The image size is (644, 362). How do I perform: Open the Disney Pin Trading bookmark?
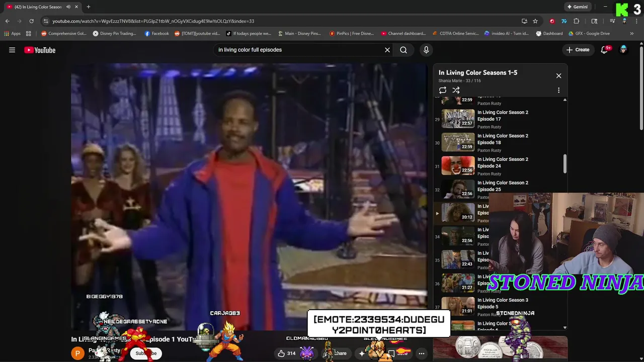coord(114,34)
